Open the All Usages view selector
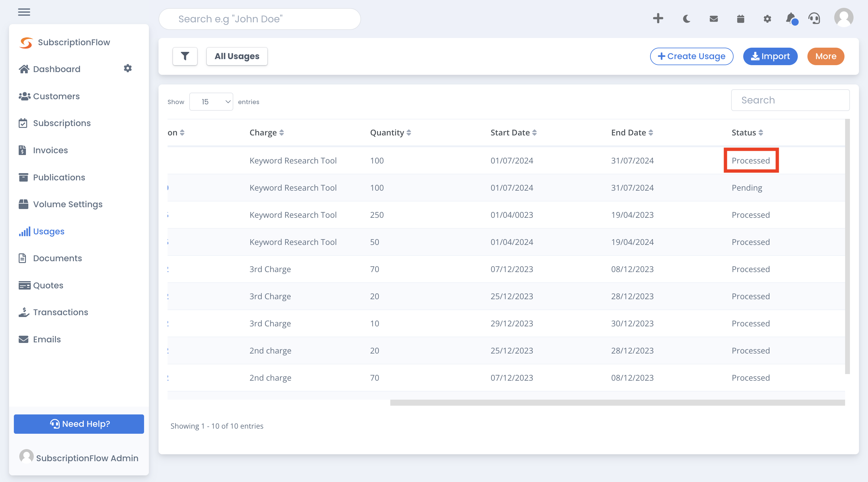 237,56
